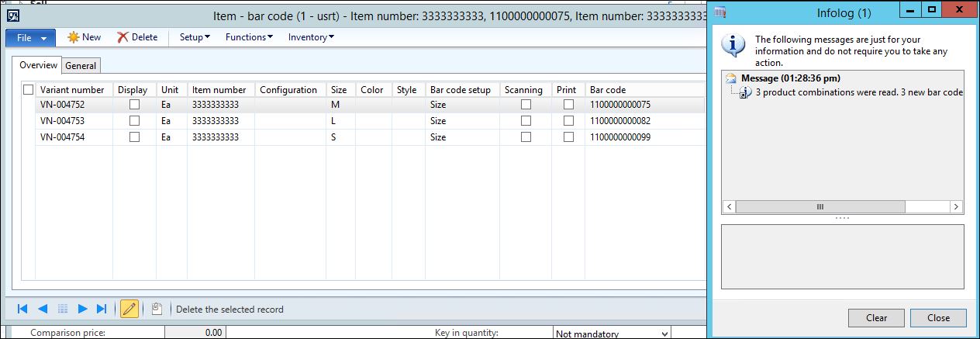The height and width of the screenshot is (339, 980).
Task: Go to the first record
Action: pyautogui.click(x=22, y=309)
